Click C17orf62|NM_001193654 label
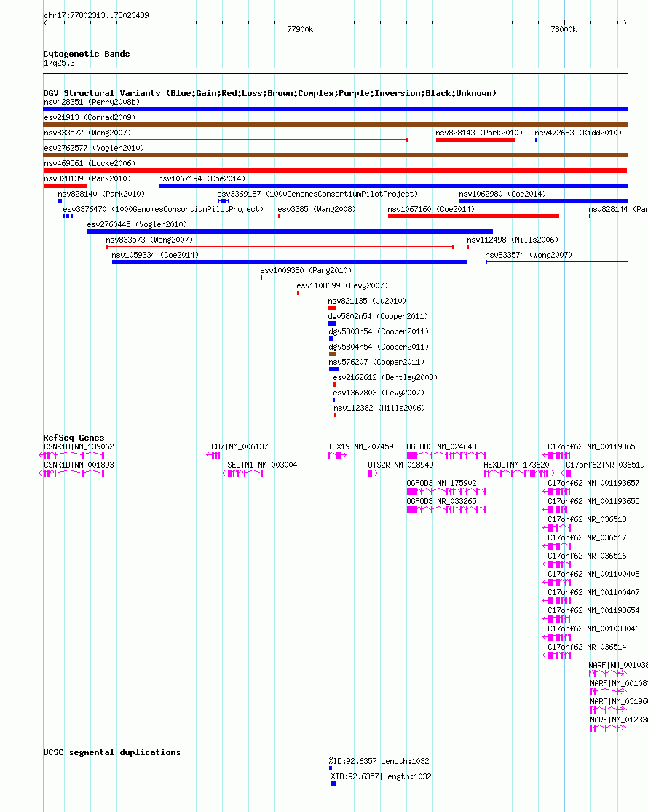 (593, 610)
